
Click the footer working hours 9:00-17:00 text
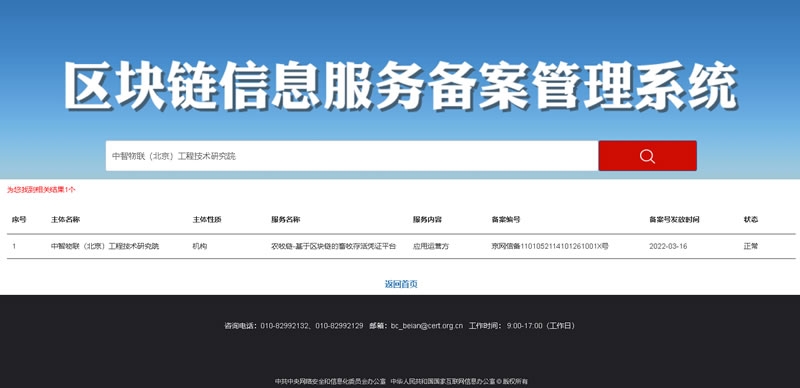(541, 326)
